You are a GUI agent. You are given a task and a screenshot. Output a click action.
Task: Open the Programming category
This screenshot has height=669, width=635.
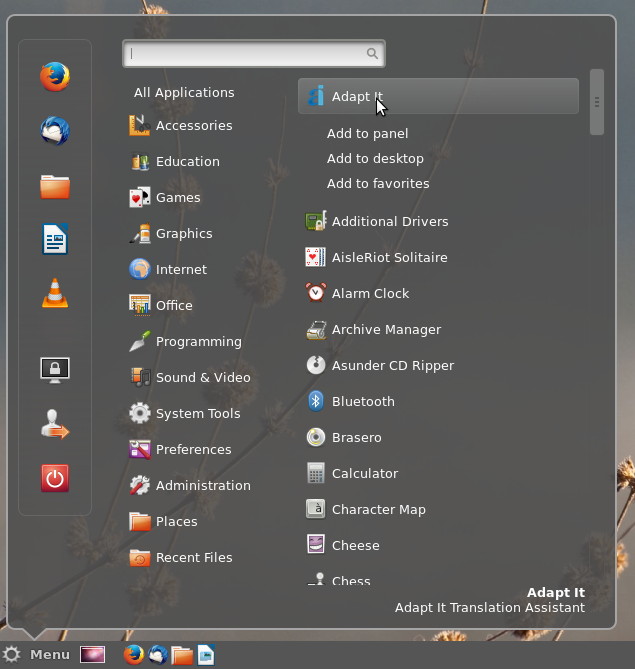pyautogui.click(x=198, y=341)
